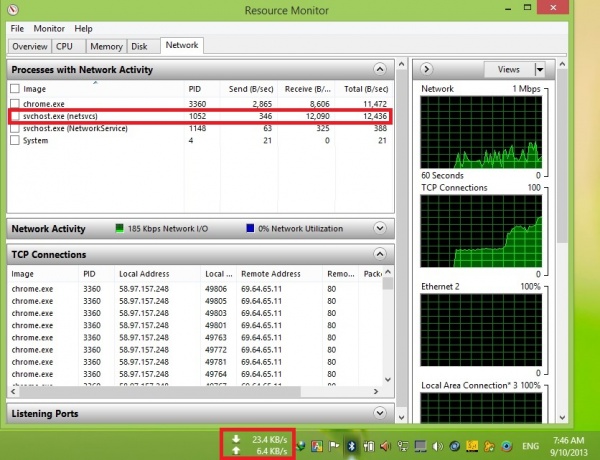This screenshot has height=460, width=600.
Task: Toggle the select-all Image header checkbox
Action: (x=15, y=89)
